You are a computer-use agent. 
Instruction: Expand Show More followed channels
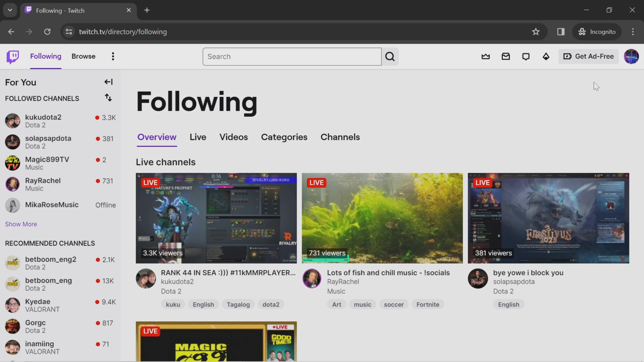click(21, 224)
